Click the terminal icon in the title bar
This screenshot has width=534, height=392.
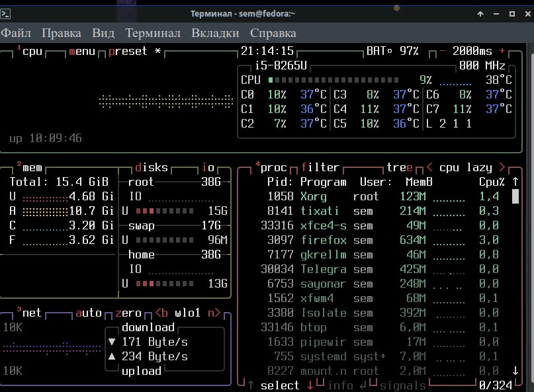coord(6,13)
